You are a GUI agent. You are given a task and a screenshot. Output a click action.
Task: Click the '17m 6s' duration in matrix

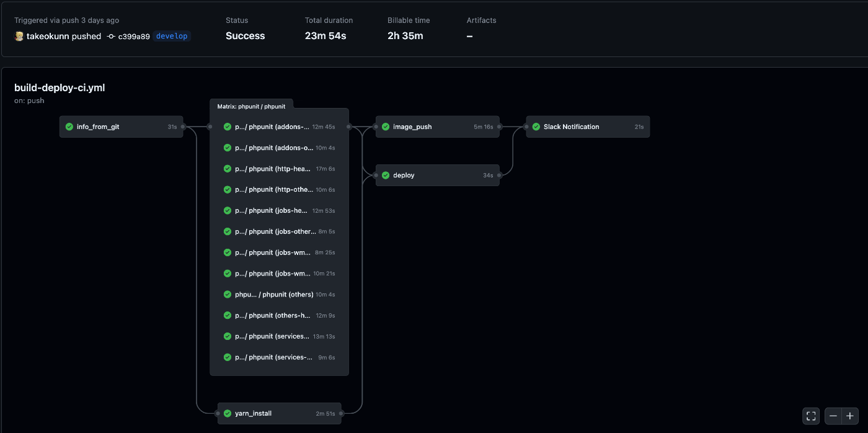coord(325,169)
